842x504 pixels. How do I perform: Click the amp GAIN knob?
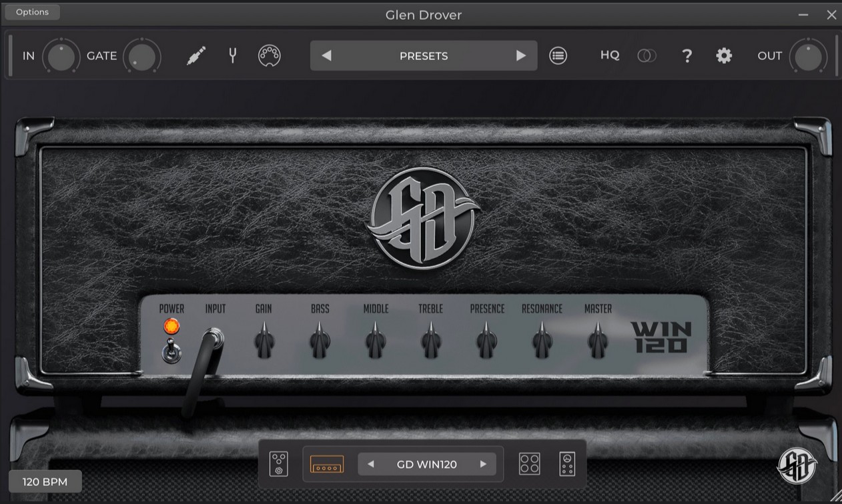tap(264, 342)
